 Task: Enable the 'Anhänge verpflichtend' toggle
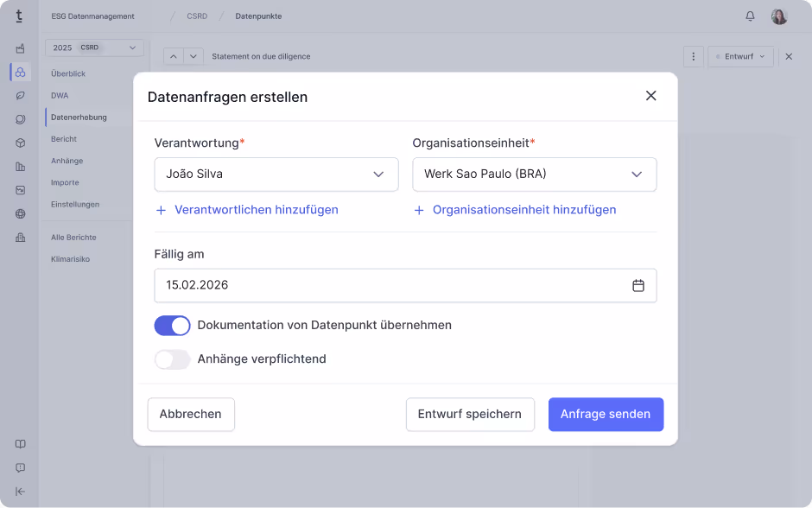point(172,359)
